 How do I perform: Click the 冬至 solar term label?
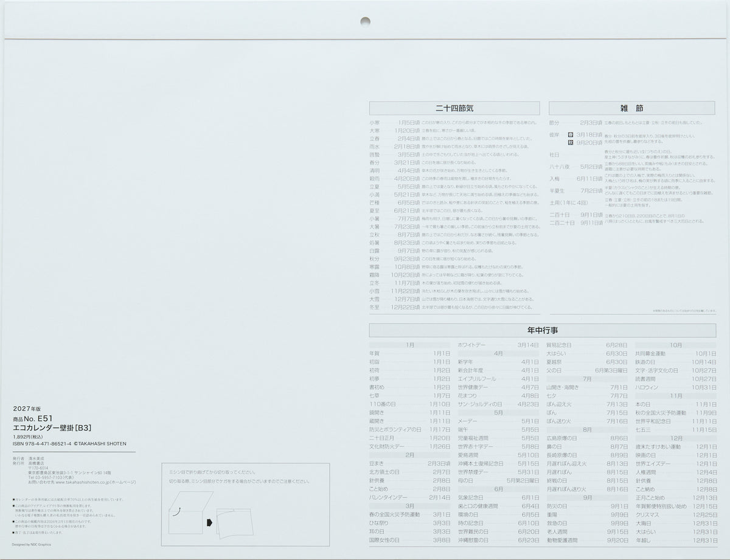click(375, 307)
